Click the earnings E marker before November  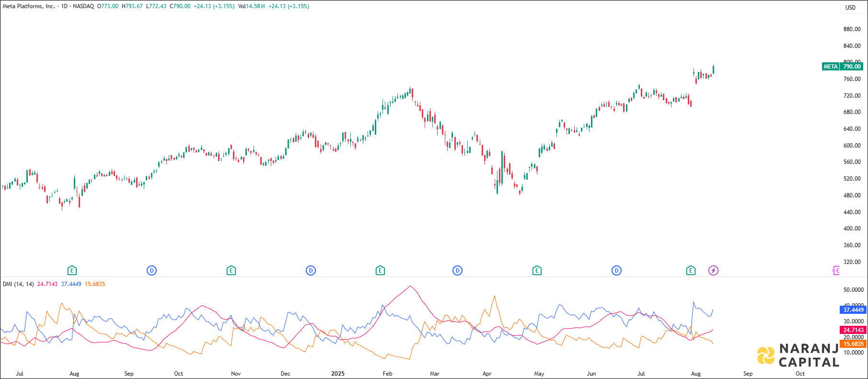tap(231, 271)
